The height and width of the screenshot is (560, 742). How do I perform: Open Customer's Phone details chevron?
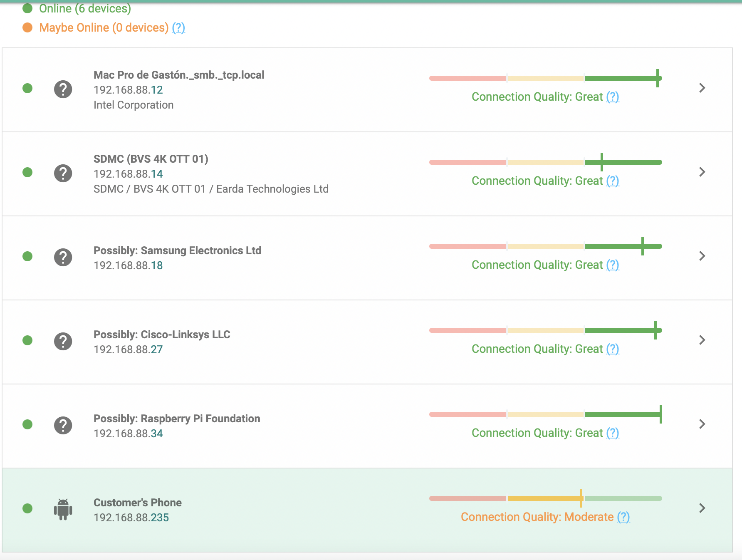point(702,508)
